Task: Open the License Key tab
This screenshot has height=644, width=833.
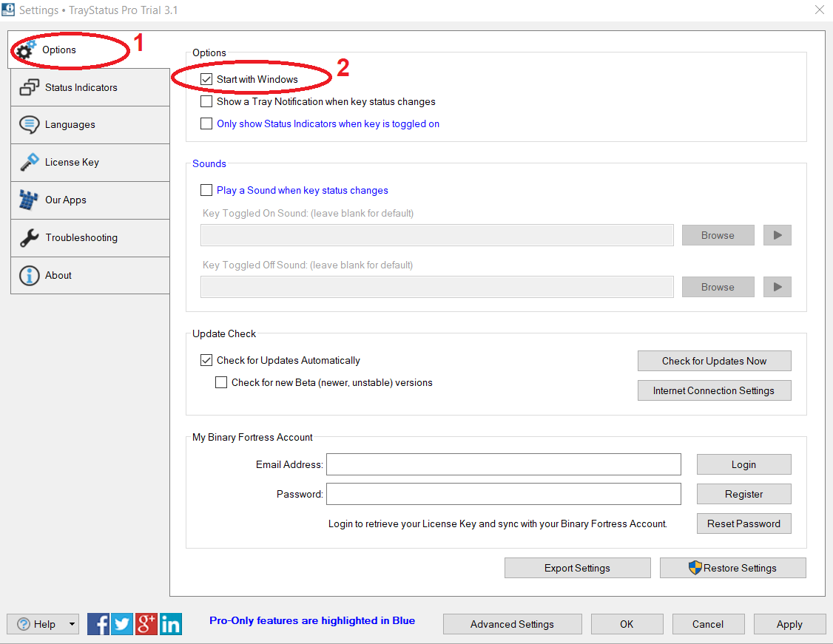Action: click(90, 163)
